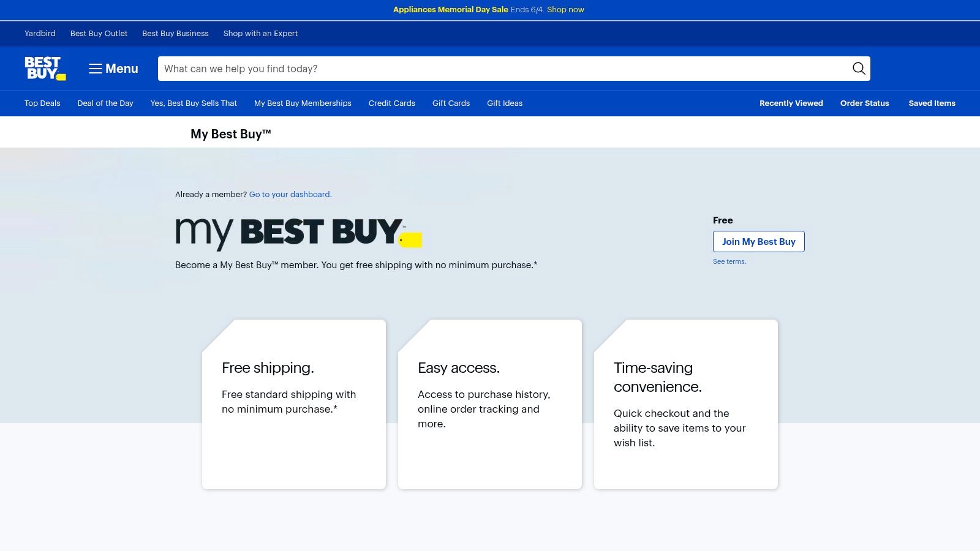Click 'Quick checkout and the ability' description text

[680, 428]
